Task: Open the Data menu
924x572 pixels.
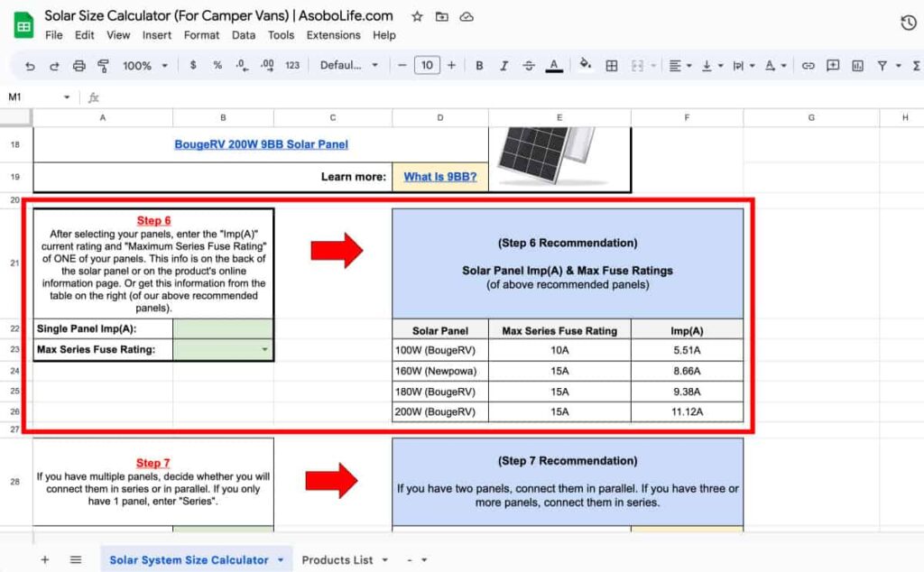Action: (244, 35)
